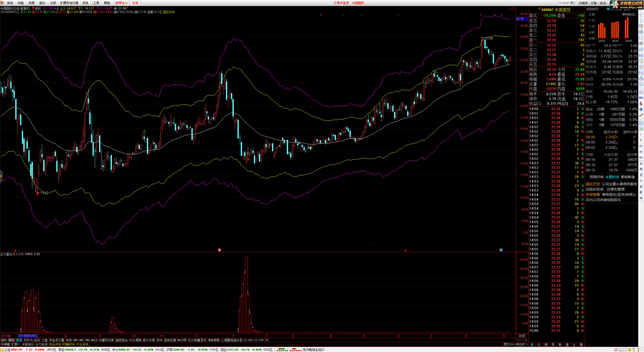Image resolution: width=644 pixels, height=352 pixels.
Task: Click the 涨 event marker on chart bottom
Action: (219, 250)
